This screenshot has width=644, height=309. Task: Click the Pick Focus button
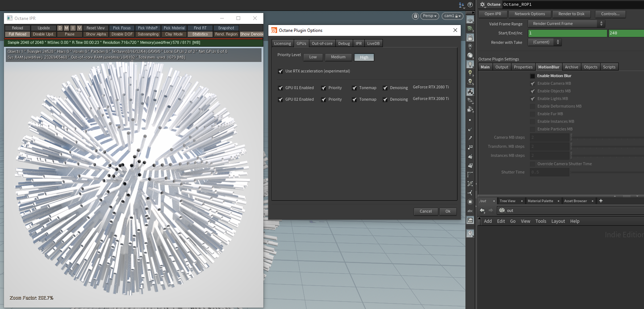pyautogui.click(x=122, y=28)
